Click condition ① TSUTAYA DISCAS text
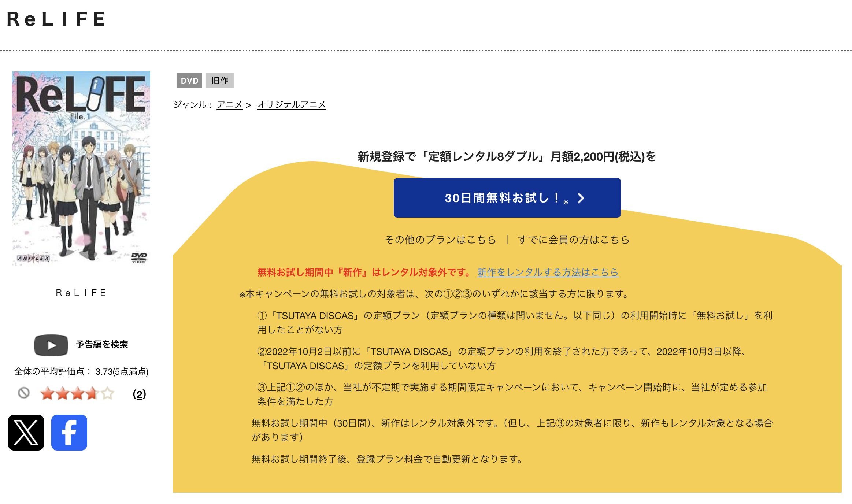The width and height of the screenshot is (852, 504). tap(515, 322)
